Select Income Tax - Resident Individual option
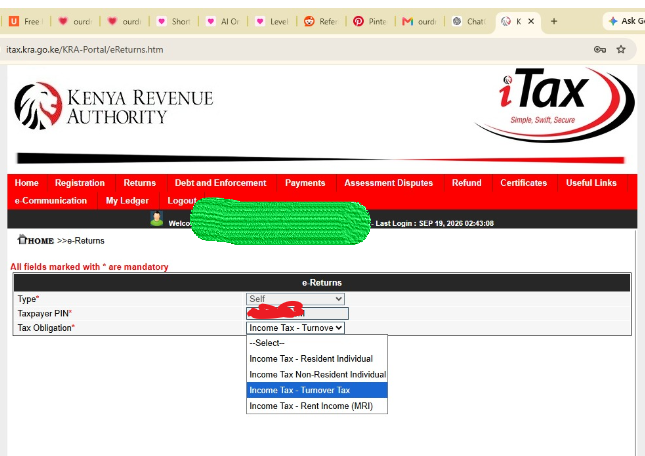The width and height of the screenshot is (645, 456). tap(317, 359)
